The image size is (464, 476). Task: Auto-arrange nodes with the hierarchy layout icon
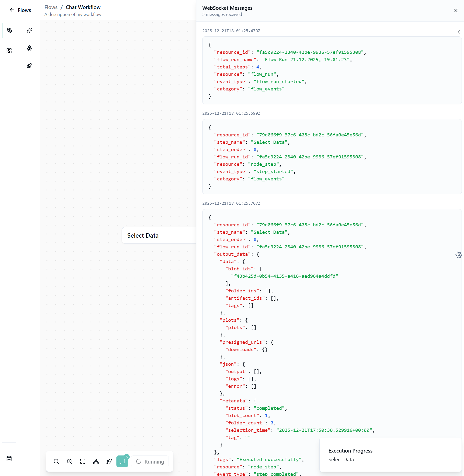click(96, 461)
